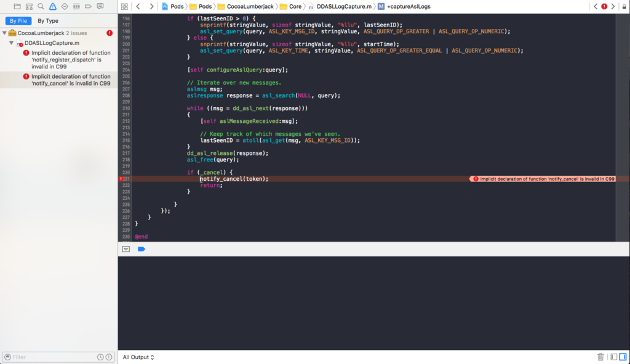This screenshot has width=630, height=364.
Task: Click the 'return;' statement on line 222
Action: pos(211,185)
